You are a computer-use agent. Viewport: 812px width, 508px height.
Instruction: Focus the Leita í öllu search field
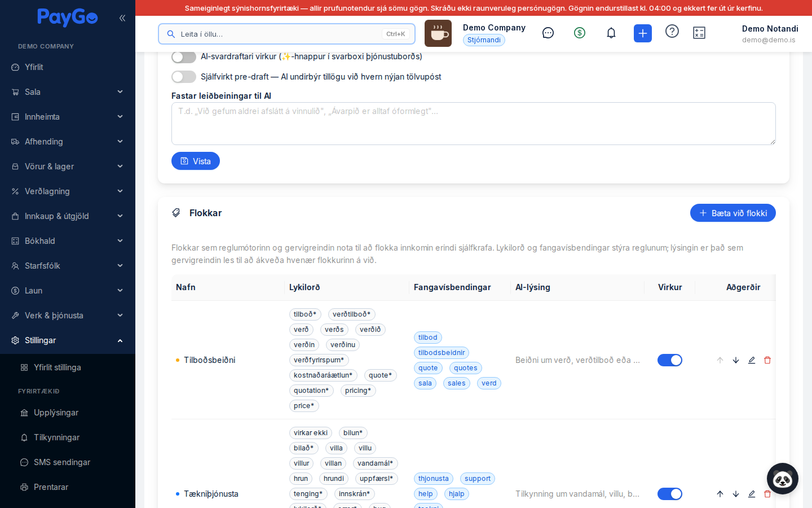coord(286,34)
